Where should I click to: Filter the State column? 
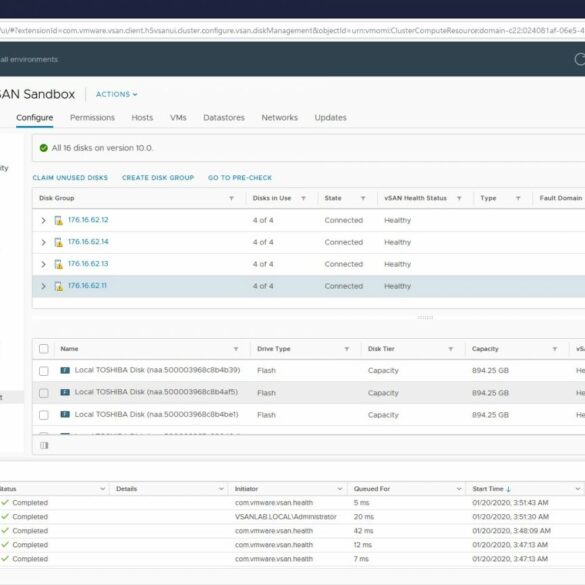363,198
